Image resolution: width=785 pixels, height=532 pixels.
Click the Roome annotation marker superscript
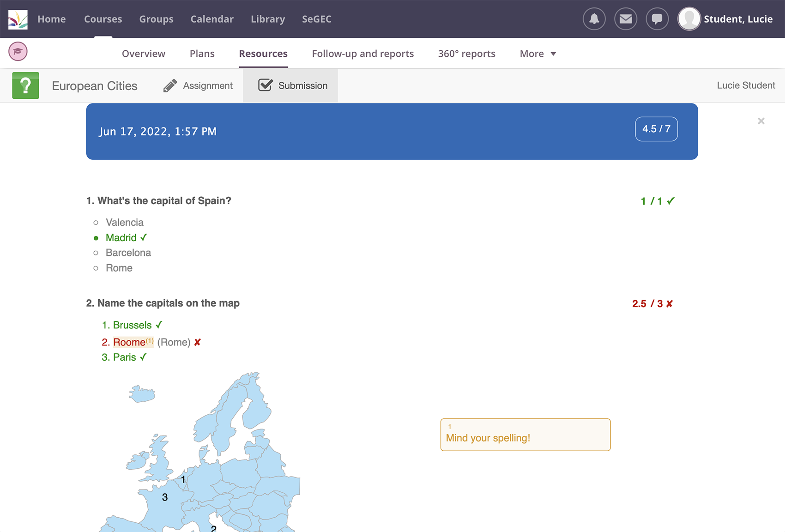pyautogui.click(x=150, y=341)
